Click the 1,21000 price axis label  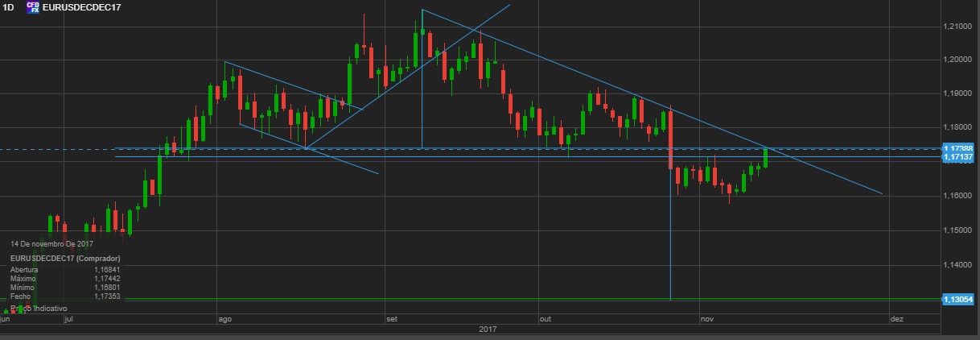point(957,27)
